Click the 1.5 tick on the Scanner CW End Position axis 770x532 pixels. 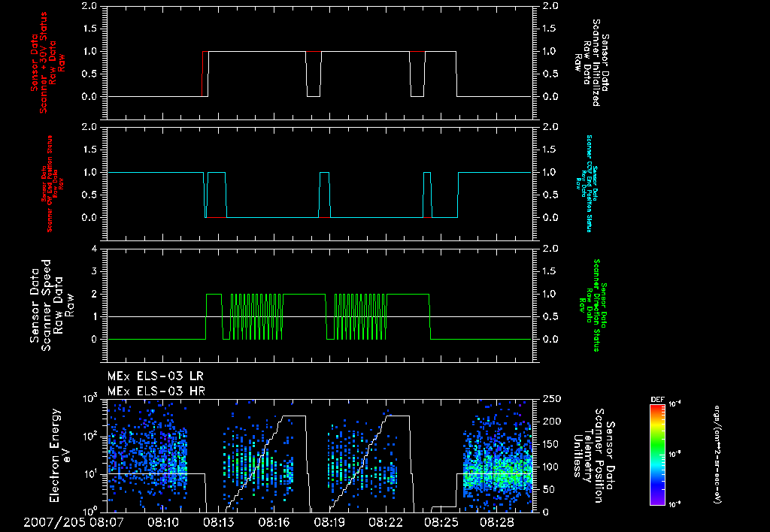pyautogui.click(x=89, y=150)
